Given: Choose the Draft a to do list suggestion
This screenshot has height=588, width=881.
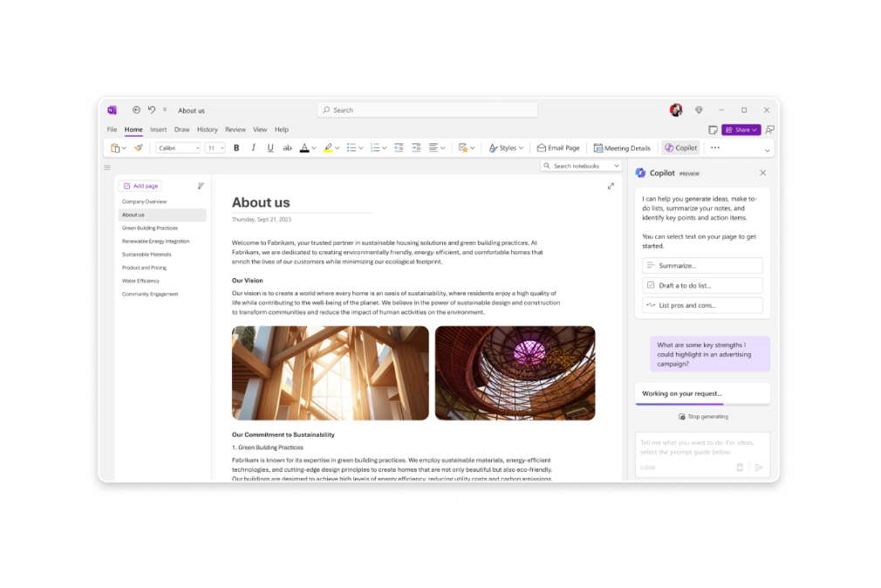Looking at the screenshot, I should coord(702,285).
